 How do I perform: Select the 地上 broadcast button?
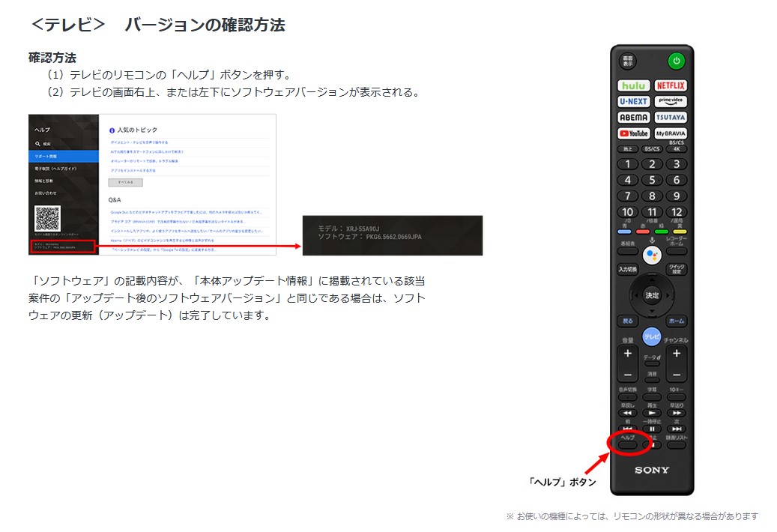[x=627, y=148]
